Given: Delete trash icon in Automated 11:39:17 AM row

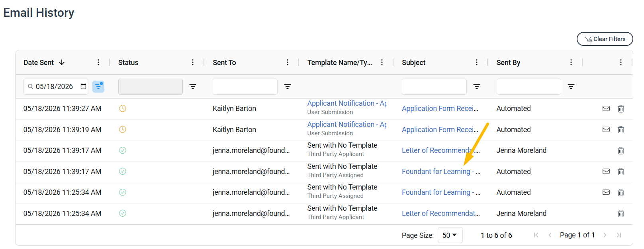Looking at the screenshot, I should pos(621,172).
